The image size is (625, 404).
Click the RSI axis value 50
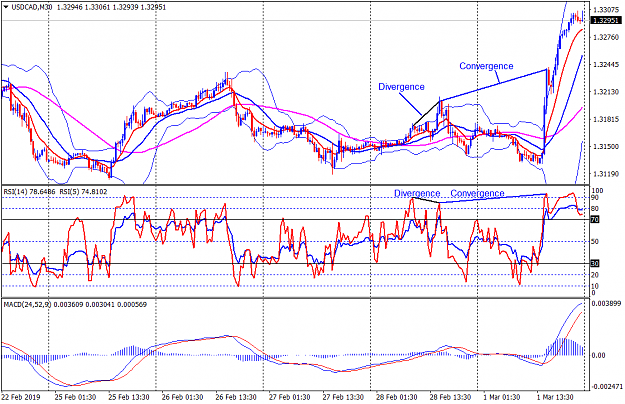[x=595, y=242]
